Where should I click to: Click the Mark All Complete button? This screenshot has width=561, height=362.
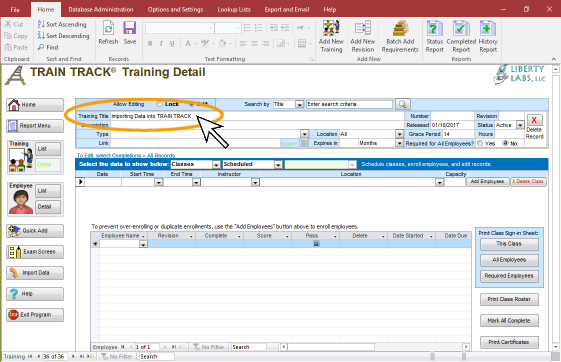(x=509, y=321)
